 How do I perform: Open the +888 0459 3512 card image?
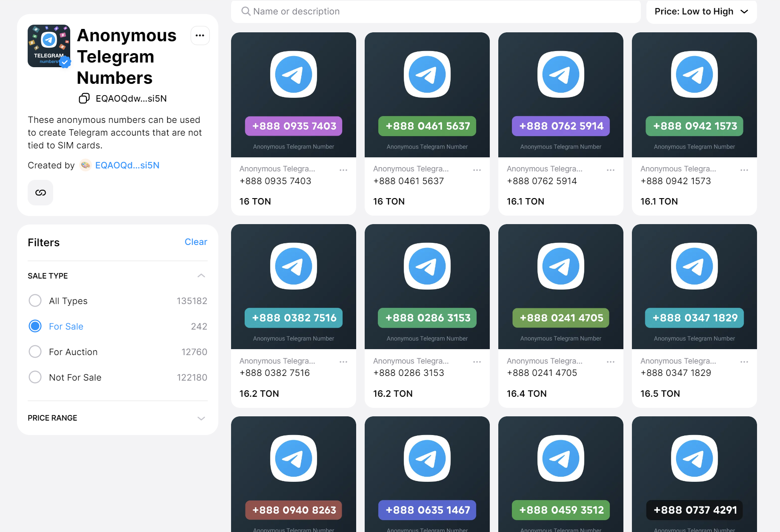coord(561,474)
